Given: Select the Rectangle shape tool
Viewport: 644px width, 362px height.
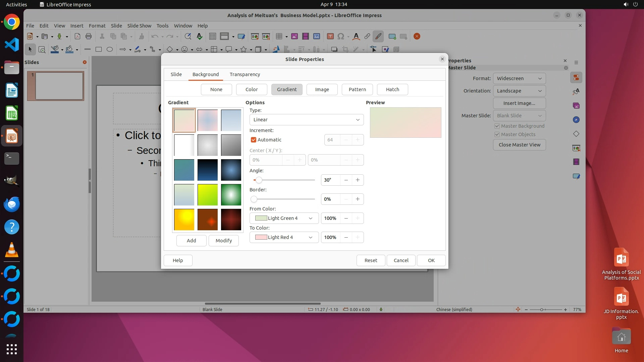Looking at the screenshot, I should click(98, 49).
